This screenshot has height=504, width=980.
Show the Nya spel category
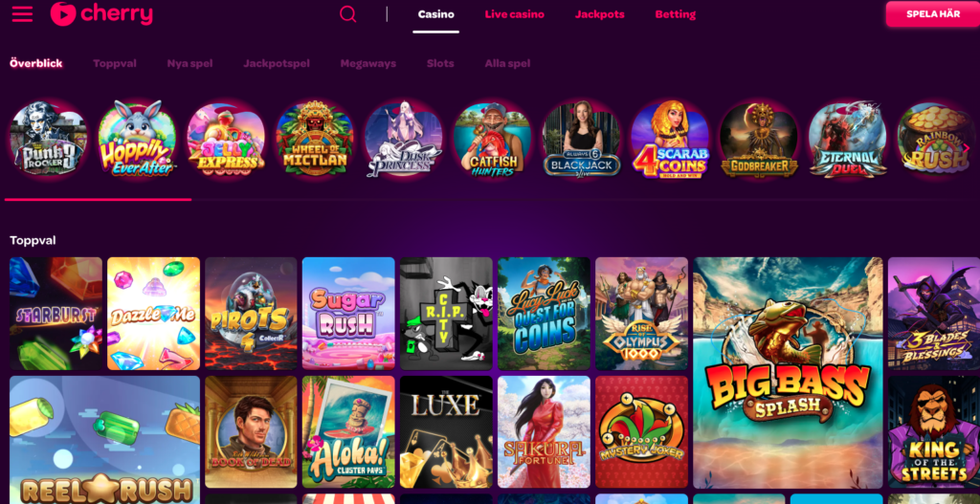coord(190,63)
